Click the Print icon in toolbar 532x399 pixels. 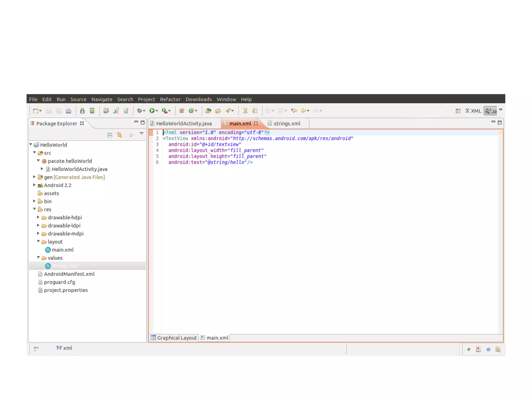pos(68,111)
